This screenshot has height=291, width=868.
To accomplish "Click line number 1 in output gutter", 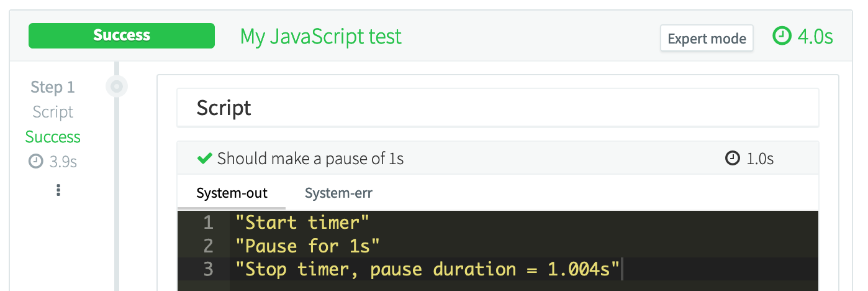I will (x=207, y=222).
